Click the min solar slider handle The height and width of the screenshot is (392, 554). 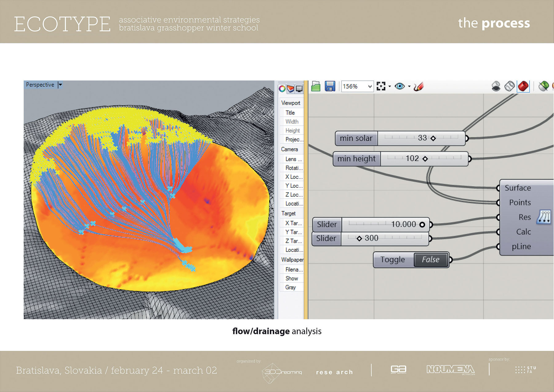pos(433,139)
